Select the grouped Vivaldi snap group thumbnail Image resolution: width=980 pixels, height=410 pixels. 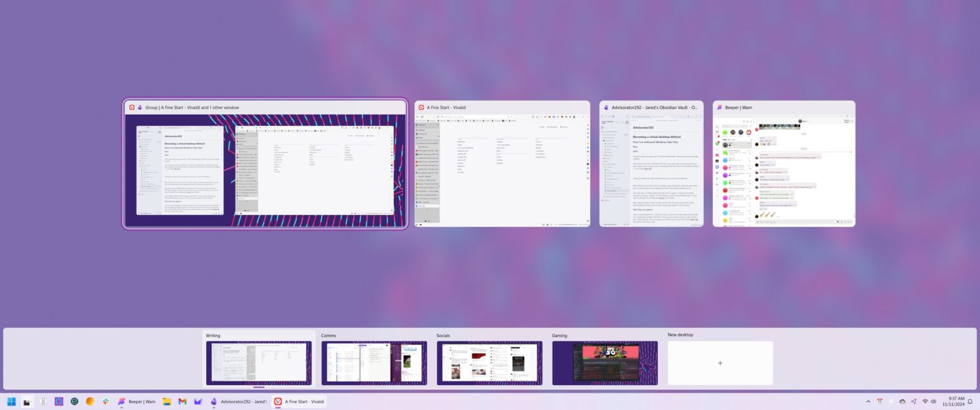[264, 165]
